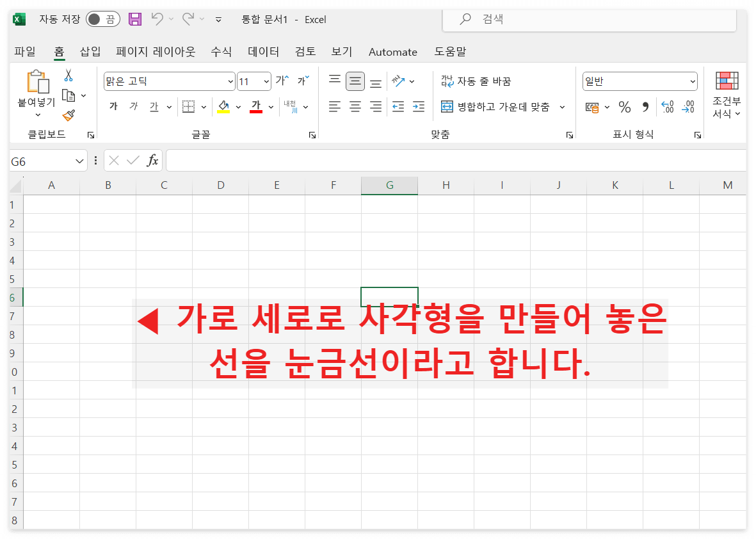Switch to the 페이지 레이아웃 tab
The height and width of the screenshot is (539, 756).
[x=156, y=52]
